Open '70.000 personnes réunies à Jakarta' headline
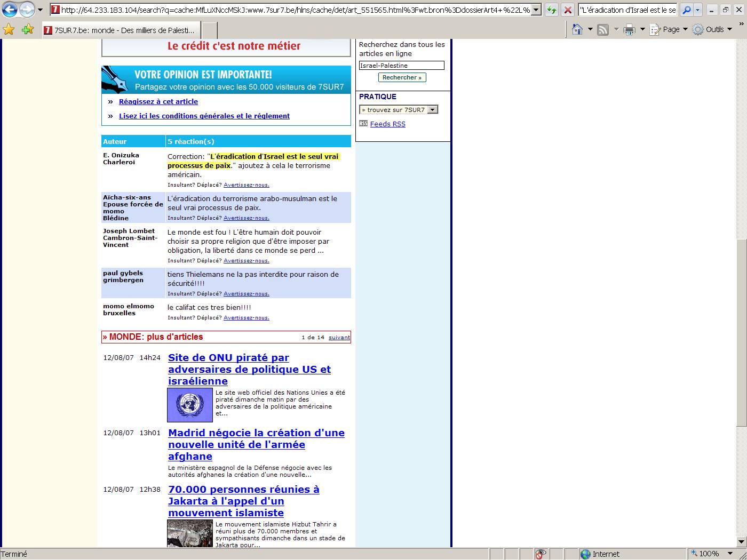 coord(243,501)
